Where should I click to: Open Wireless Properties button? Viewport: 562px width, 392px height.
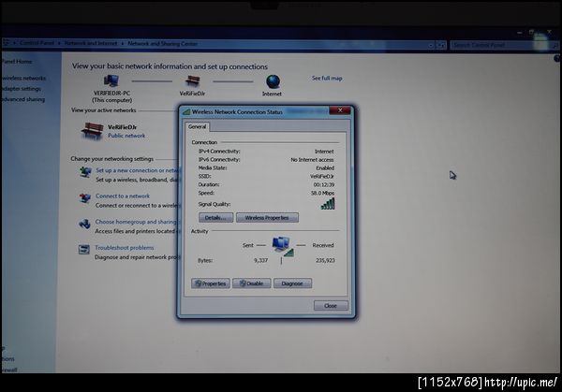(x=267, y=218)
